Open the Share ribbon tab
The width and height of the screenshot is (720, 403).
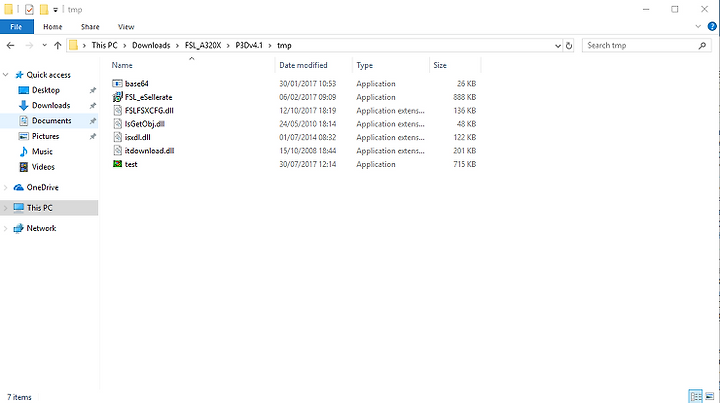90,27
